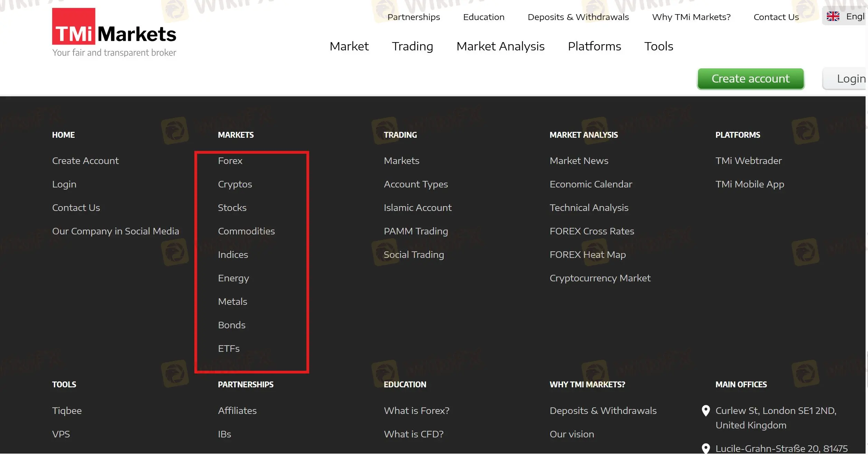
Task: Open the Cryptos markets link
Action: click(235, 184)
